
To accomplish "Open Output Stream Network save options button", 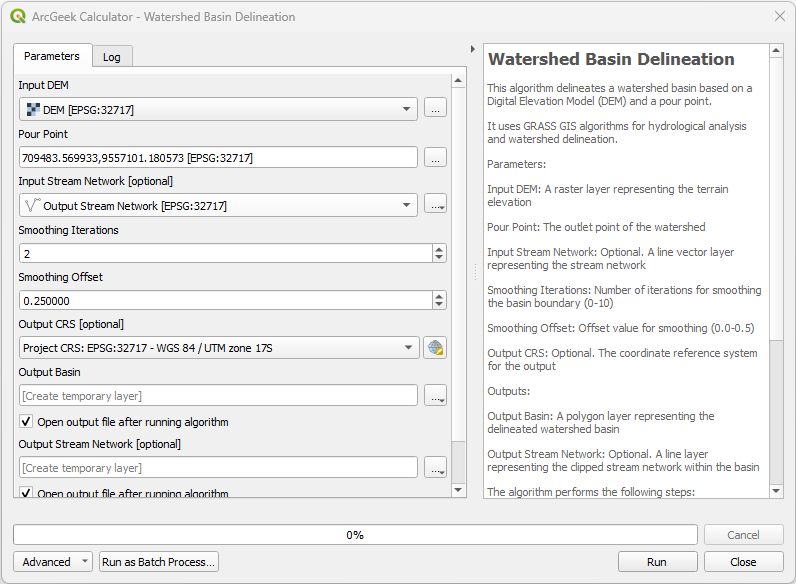I will [x=435, y=467].
